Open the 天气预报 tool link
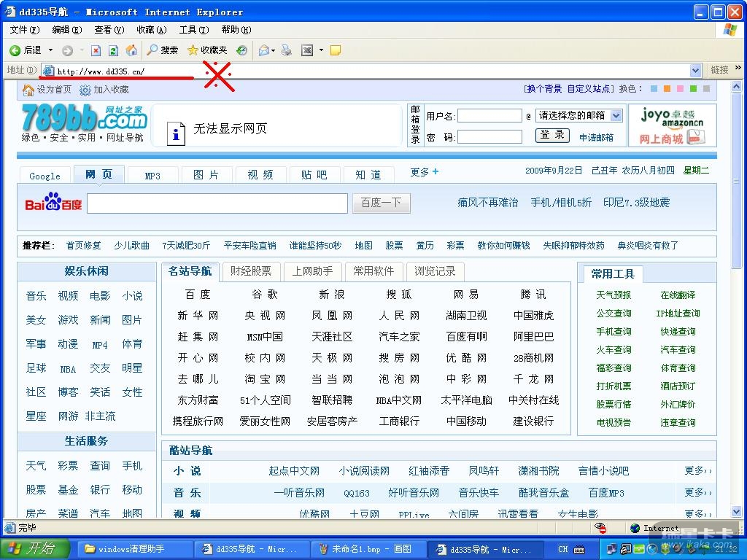Image resolution: width=747 pixels, height=560 pixels. [614, 295]
